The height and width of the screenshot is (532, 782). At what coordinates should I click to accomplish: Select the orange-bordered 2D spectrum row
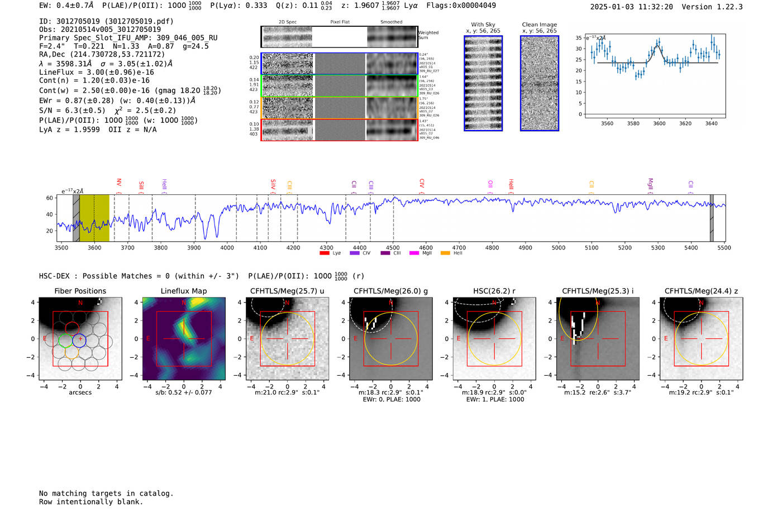click(x=340, y=108)
